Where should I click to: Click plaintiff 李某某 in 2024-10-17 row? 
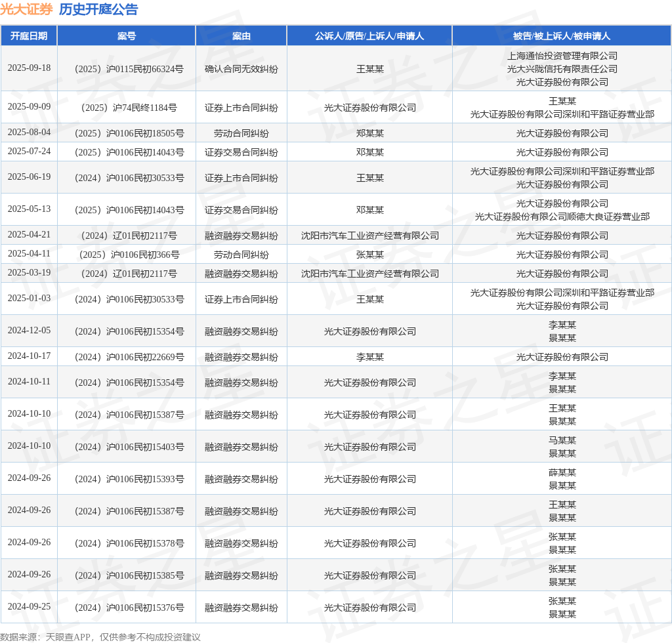[x=370, y=357]
